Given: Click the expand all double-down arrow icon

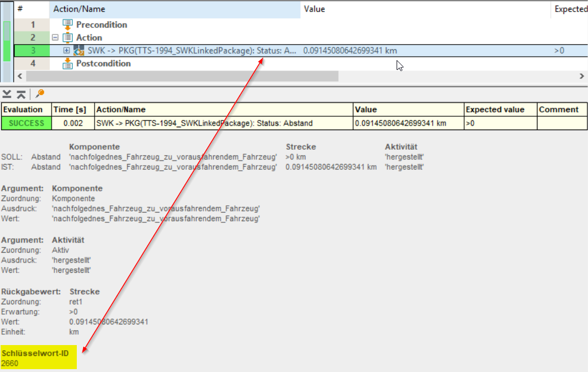Looking at the screenshot, I should click(7, 94).
